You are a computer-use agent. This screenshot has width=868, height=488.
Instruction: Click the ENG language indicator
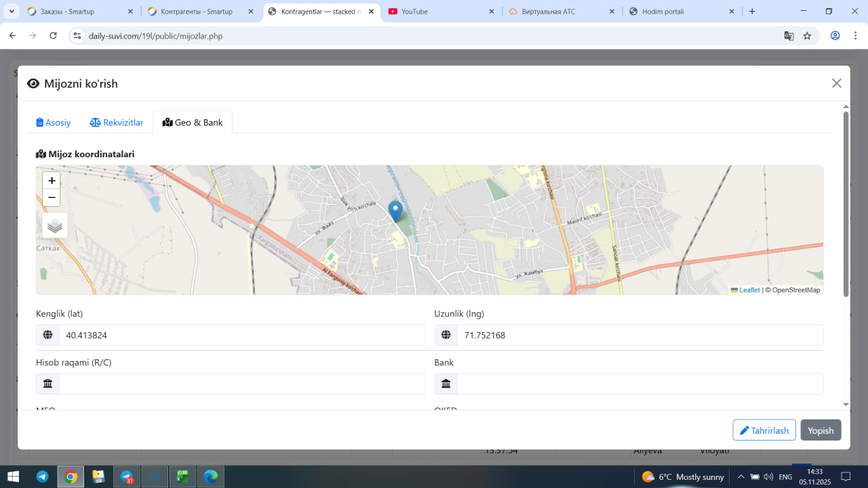[x=785, y=476]
